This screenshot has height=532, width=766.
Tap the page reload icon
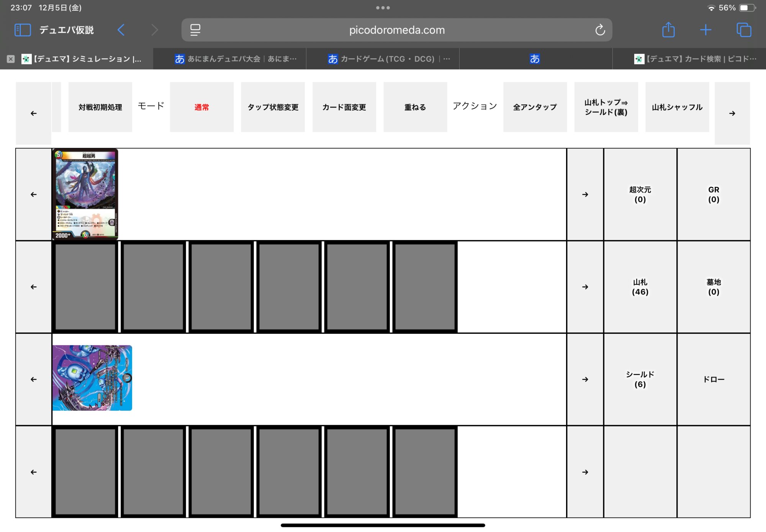[600, 30]
